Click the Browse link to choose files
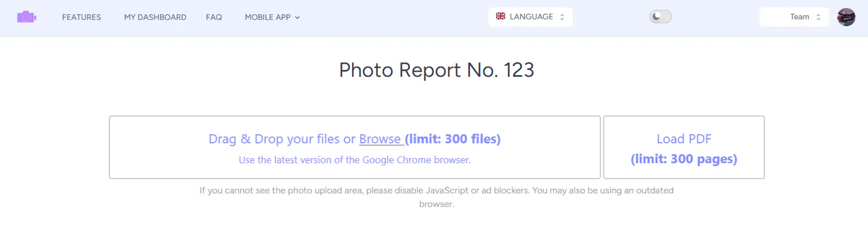The image size is (868, 244). 380,139
